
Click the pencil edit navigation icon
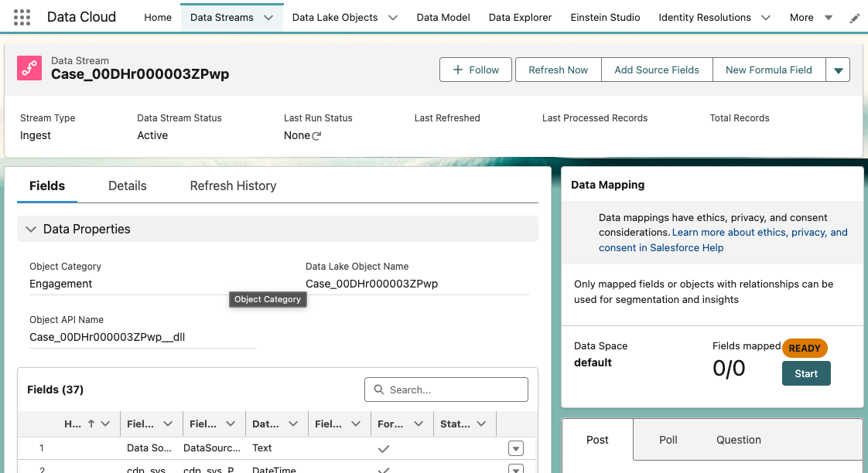tap(854, 18)
